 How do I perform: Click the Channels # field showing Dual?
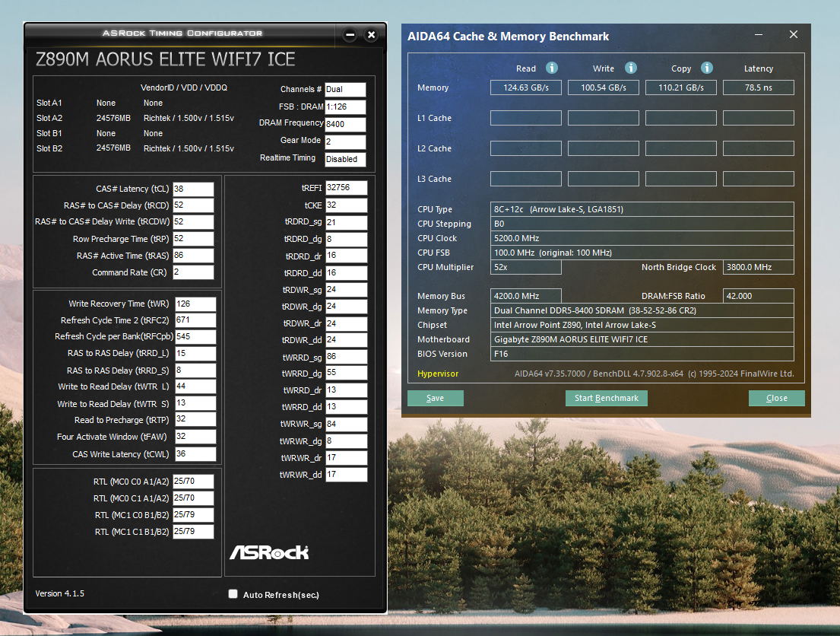pyautogui.click(x=345, y=90)
